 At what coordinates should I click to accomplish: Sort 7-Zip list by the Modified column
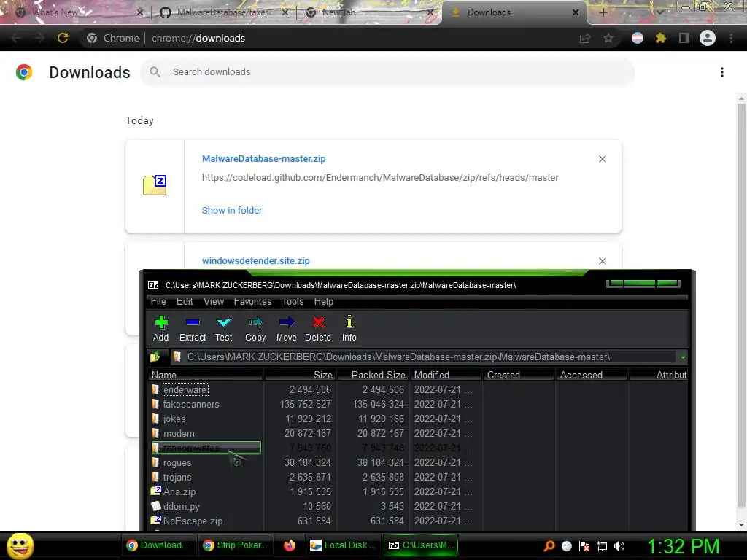click(446, 376)
